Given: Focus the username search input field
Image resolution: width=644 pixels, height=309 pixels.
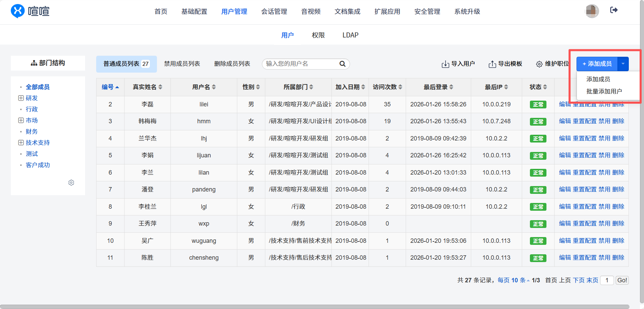Looking at the screenshot, I should pyautogui.click(x=300, y=64).
